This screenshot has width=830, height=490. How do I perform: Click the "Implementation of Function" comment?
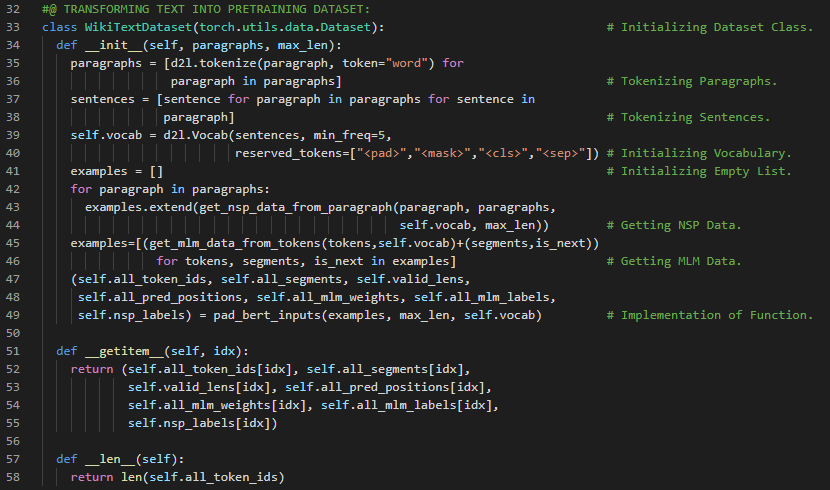tap(716, 315)
